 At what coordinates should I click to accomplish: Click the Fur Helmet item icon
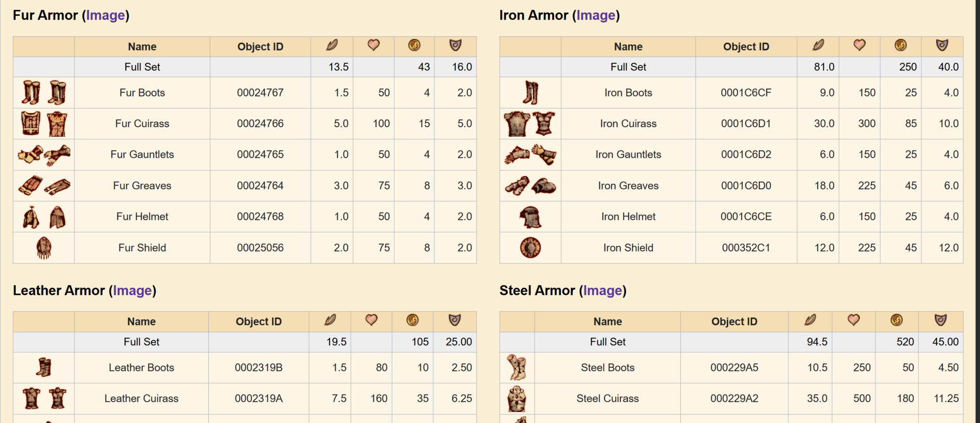point(44,217)
